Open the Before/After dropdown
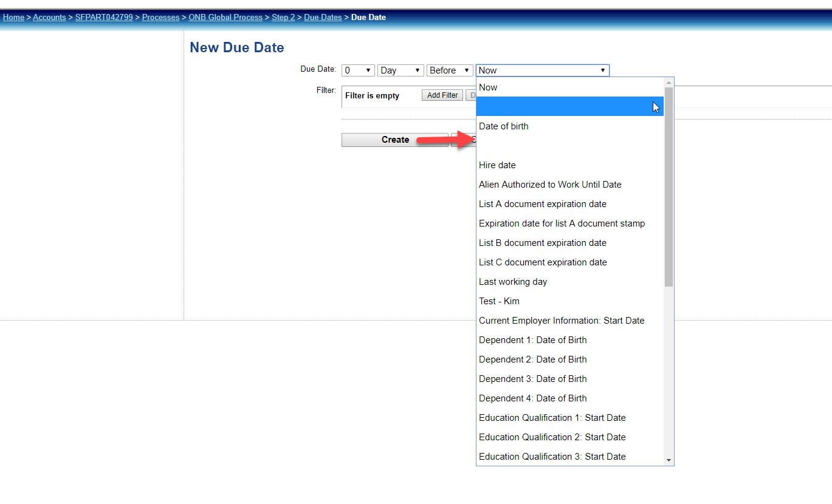The height and width of the screenshot is (504, 832). tap(450, 70)
